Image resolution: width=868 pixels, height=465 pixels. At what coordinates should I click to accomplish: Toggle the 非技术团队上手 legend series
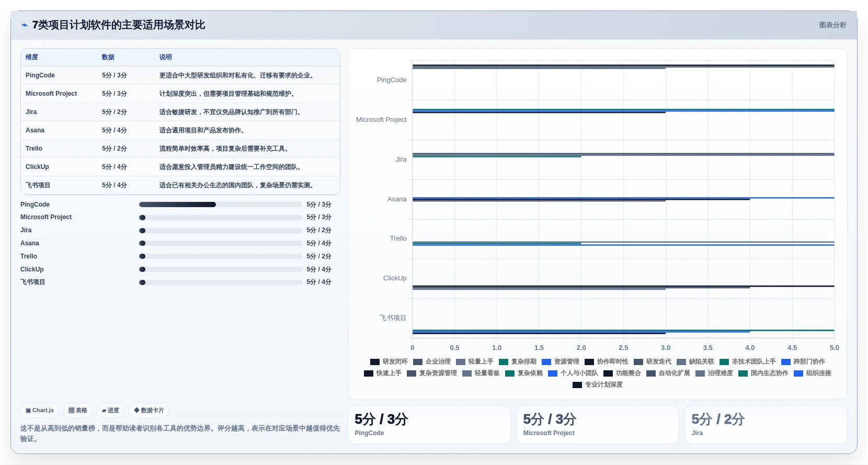748,362
